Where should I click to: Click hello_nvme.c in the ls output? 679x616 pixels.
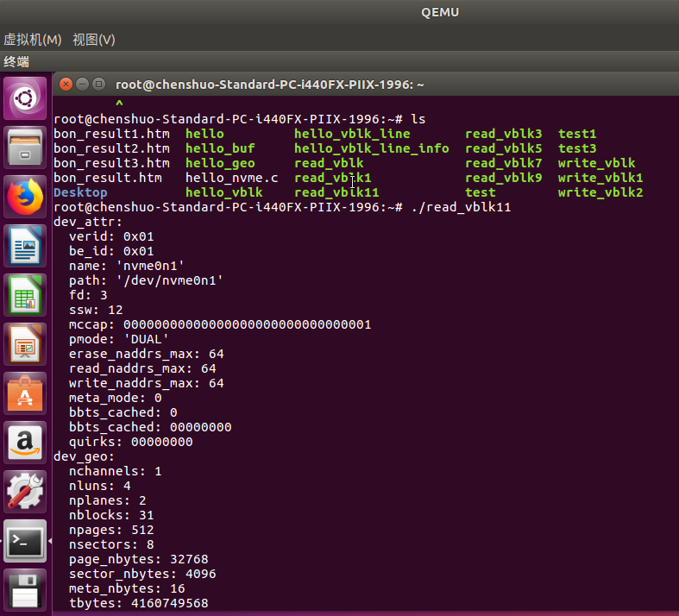click(231, 178)
